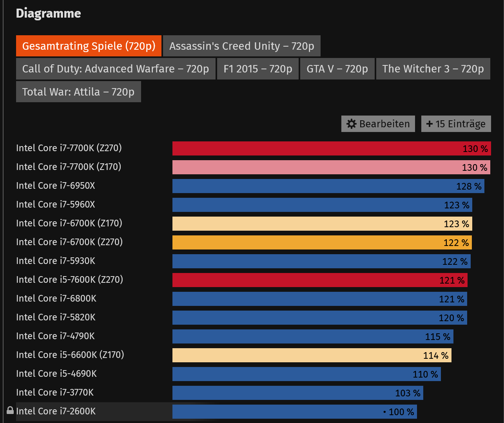Click the label Intel Core i5-7600K (Z270)
Image resolution: width=504 pixels, height=423 pixels.
[x=70, y=280]
